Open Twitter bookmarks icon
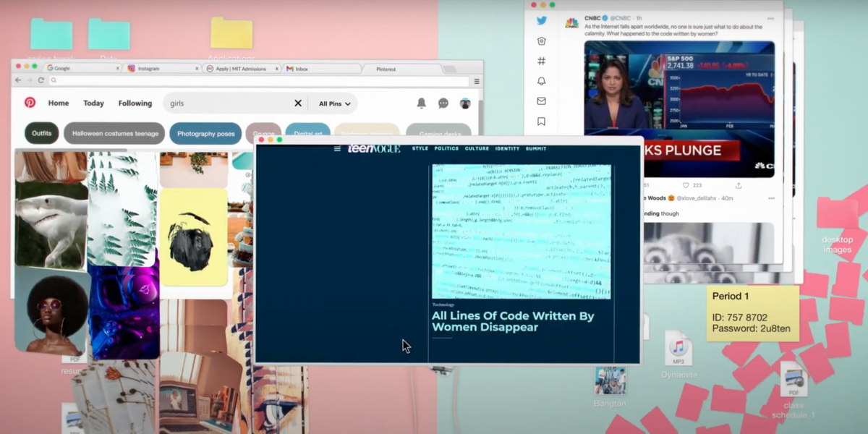Image resolution: width=868 pixels, height=434 pixels. pyautogui.click(x=541, y=122)
